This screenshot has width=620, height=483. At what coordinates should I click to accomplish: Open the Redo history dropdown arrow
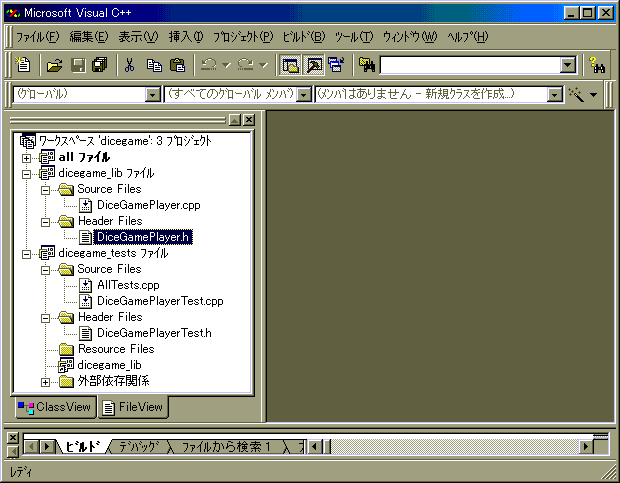(263, 65)
